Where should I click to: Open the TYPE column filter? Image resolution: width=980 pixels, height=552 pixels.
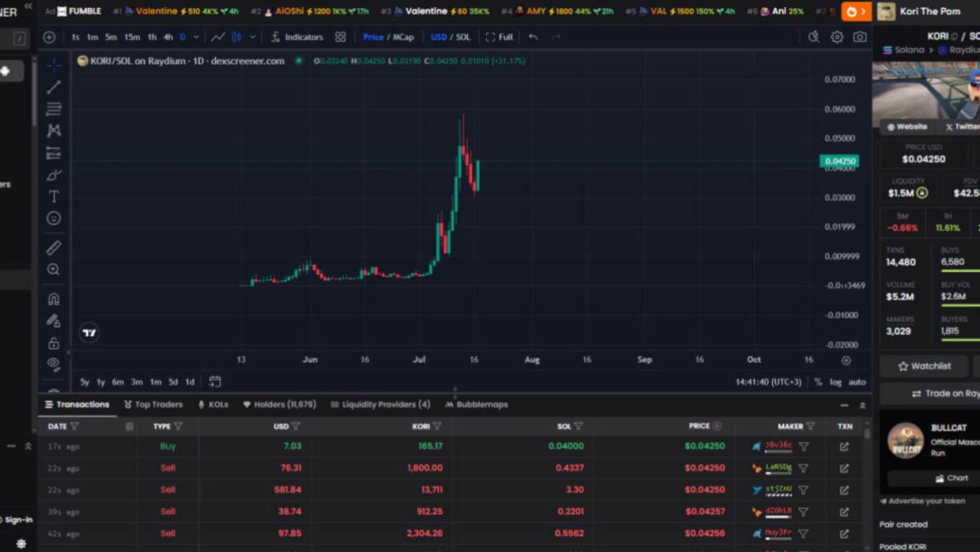(x=178, y=426)
